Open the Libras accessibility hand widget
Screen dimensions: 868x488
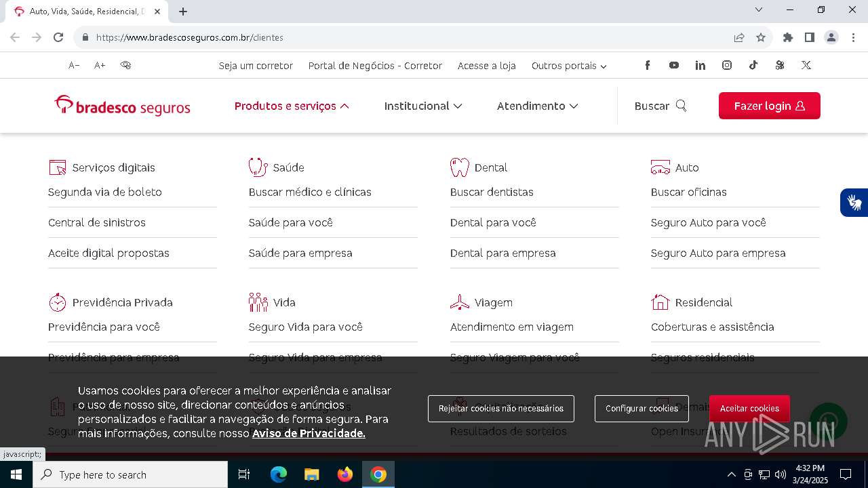pyautogui.click(x=854, y=202)
